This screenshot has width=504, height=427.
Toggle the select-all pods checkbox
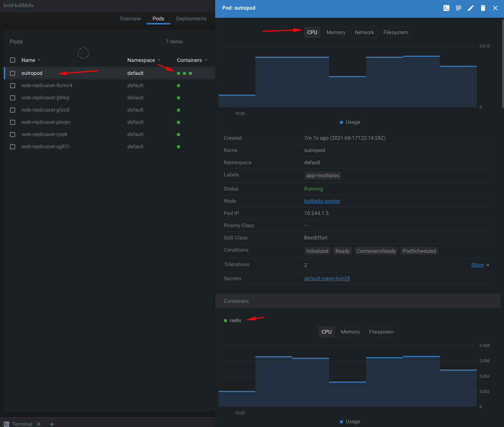click(13, 60)
